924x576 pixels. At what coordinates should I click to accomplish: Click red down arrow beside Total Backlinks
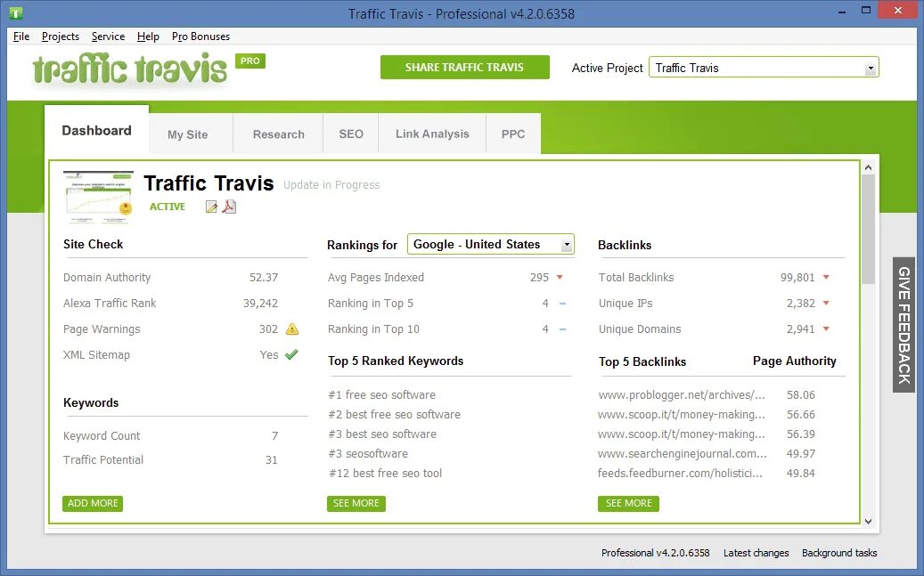tap(826, 278)
